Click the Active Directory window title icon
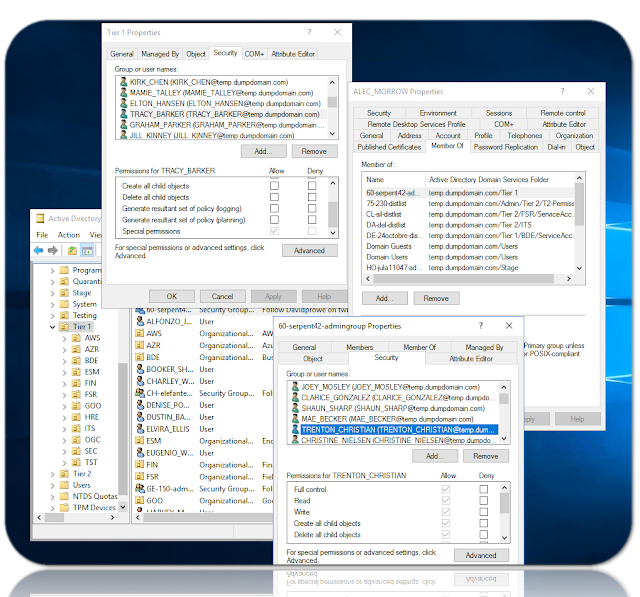Screen dimensions: 640x597 pos(40,218)
